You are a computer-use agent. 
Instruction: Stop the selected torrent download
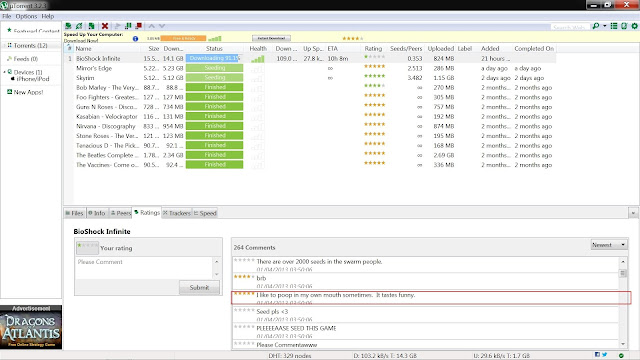[x=139, y=26]
